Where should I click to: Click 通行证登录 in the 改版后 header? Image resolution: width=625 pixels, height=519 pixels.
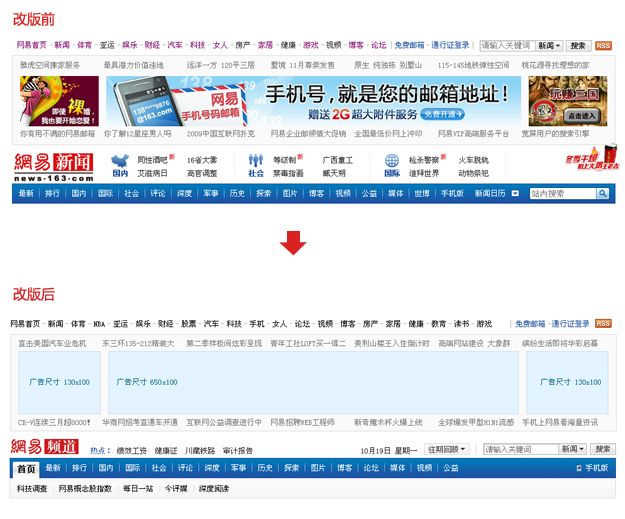tap(570, 324)
